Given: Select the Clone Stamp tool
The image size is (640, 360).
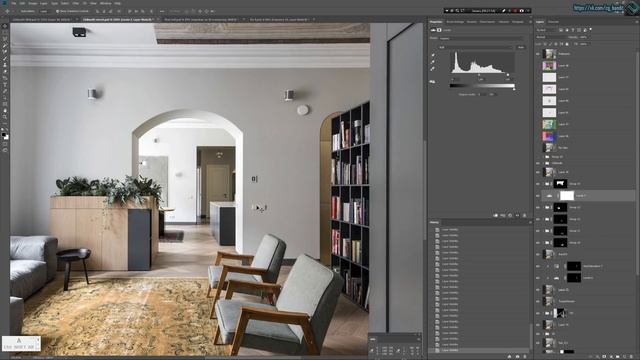Looking at the screenshot, I should tap(4, 65).
